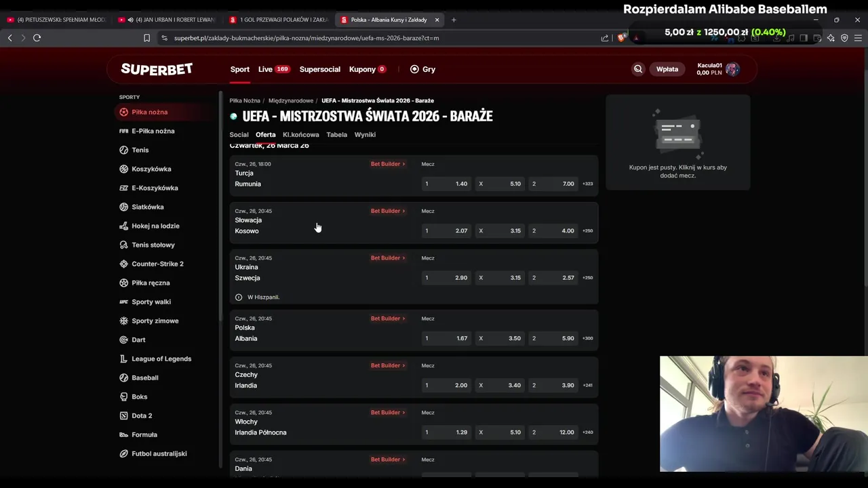Viewport: 868px width, 488px height.
Task: Switch to the Wyniki tab
Action: pos(365,134)
